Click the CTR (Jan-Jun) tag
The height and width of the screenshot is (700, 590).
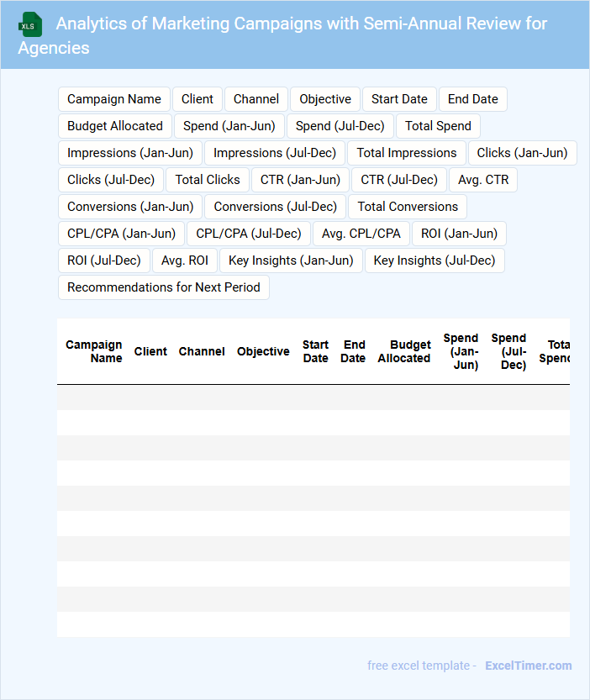(x=300, y=180)
